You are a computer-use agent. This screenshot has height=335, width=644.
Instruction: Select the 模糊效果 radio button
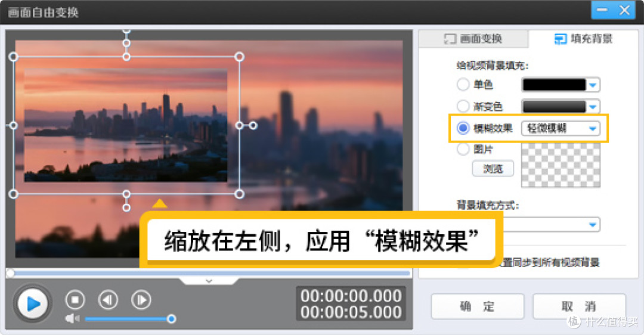coord(463,128)
